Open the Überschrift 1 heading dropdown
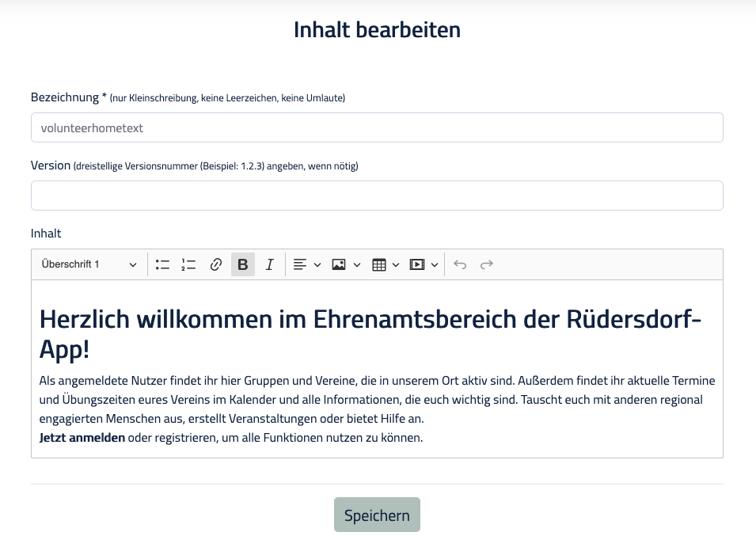Viewport: 756px width, 551px height. [x=87, y=264]
